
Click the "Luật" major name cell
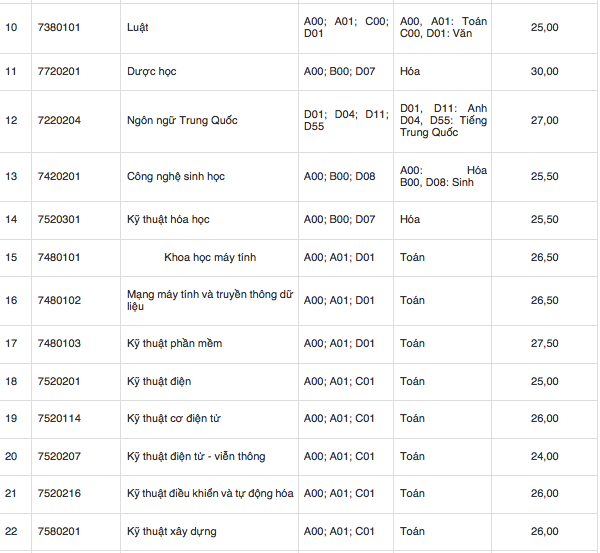(138, 27)
